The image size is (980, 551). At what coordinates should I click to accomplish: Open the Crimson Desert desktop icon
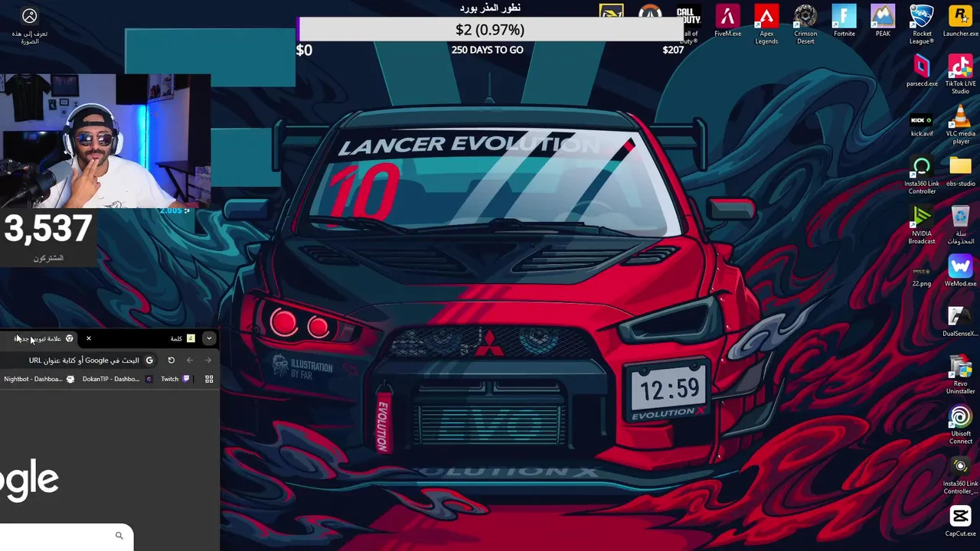pos(805,24)
